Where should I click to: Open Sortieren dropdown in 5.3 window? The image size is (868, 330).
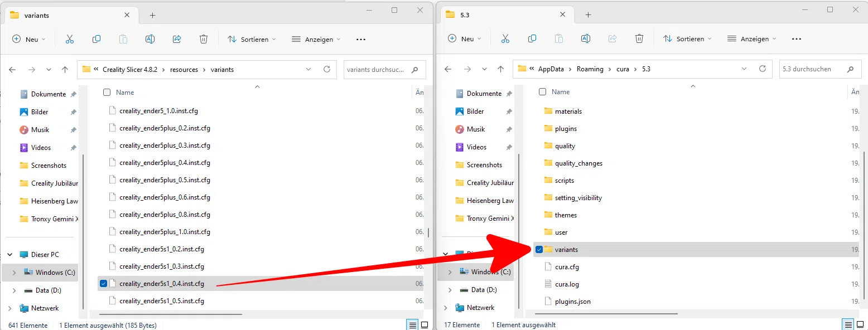click(x=686, y=38)
